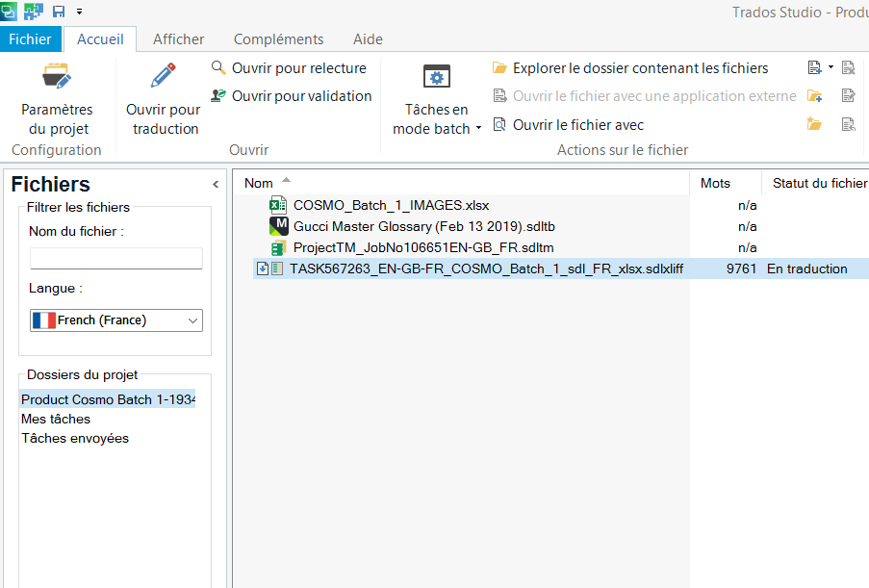Open the Fichier menu
Image resolution: width=869 pixels, height=588 pixels.
[x=30, y=39]
